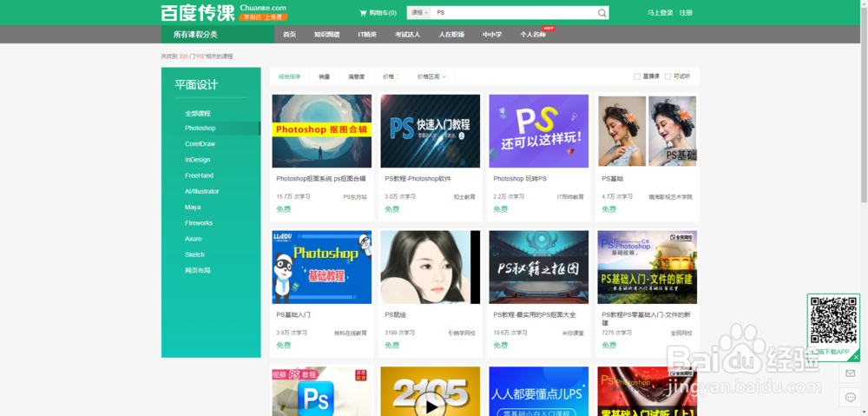Click 马上登录 link
The image size is (868, 416).
661,13
